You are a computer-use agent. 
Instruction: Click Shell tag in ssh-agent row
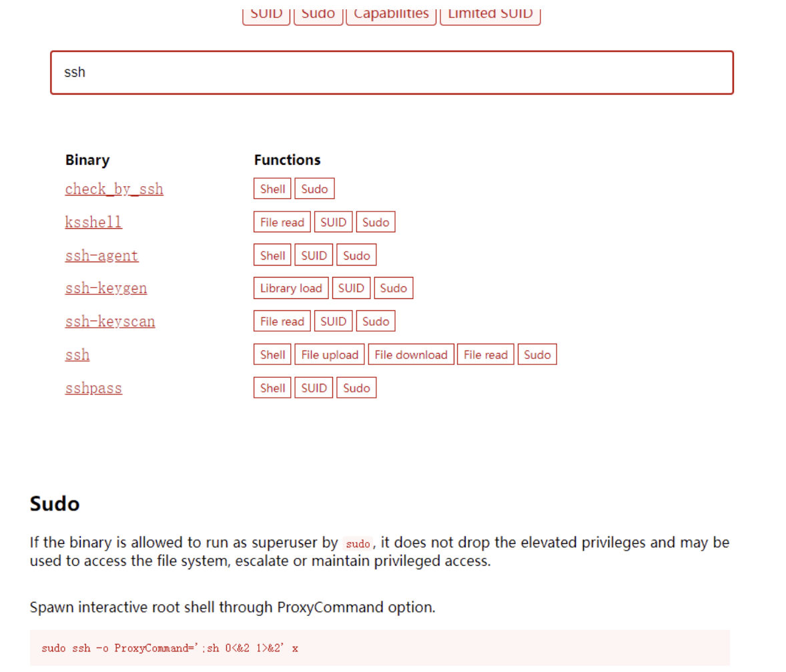[272, 256]
